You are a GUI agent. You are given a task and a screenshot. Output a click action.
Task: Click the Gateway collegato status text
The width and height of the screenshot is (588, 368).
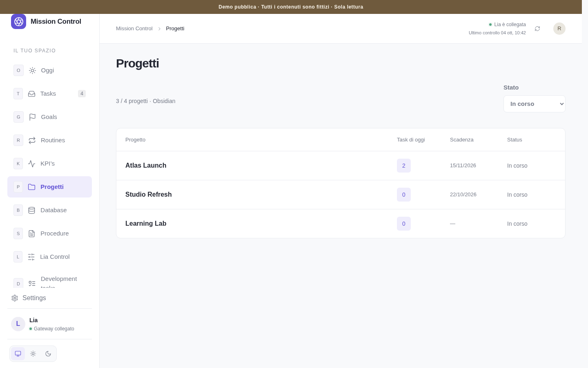pyautogui.click(x=54, y=329)
